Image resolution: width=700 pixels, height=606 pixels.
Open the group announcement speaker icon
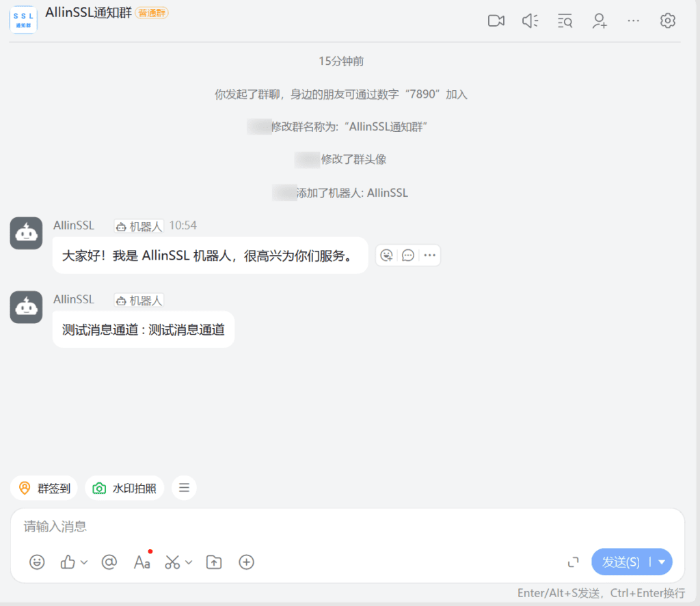tap(530, 21)
